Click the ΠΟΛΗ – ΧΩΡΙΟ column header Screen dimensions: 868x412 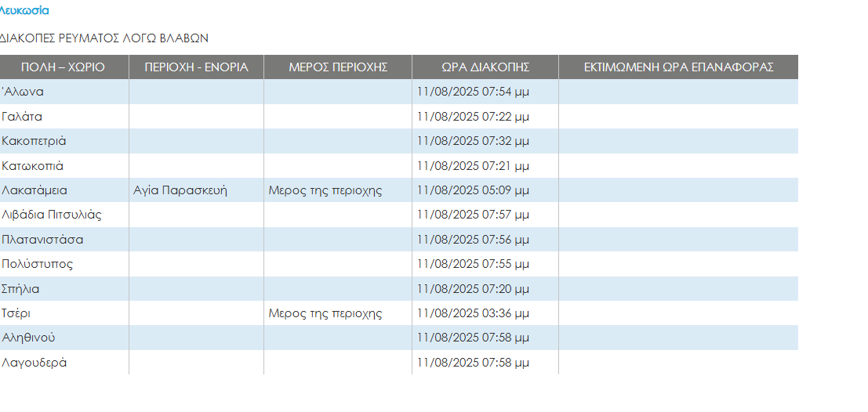click(x=63, y=67)
